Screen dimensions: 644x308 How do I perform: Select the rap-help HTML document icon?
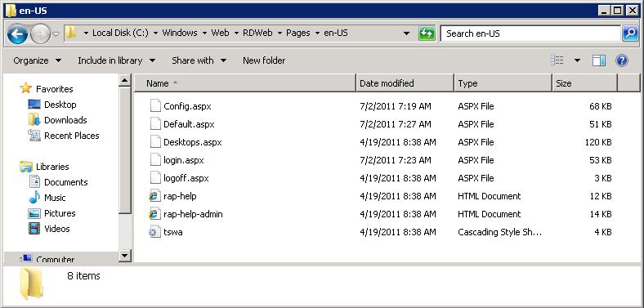pyautogui.click(x=154, y=196)
